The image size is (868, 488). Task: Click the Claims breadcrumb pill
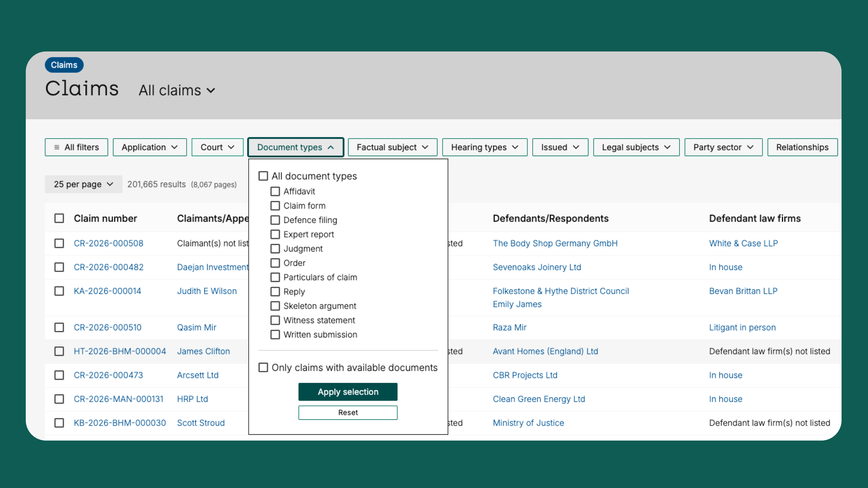coord(64,65)
